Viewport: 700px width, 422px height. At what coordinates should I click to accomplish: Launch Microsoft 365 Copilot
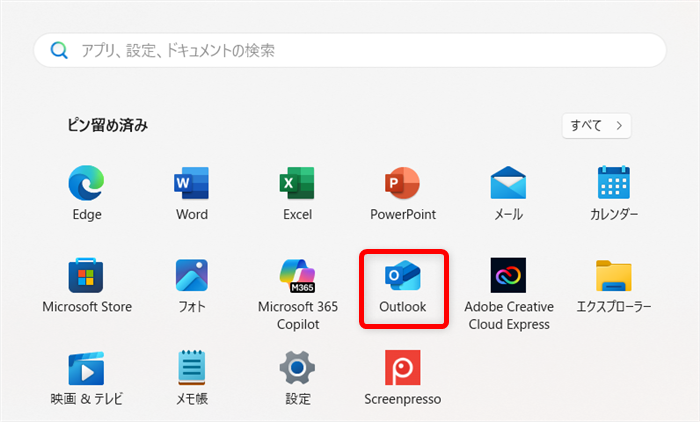coord(297,277)
